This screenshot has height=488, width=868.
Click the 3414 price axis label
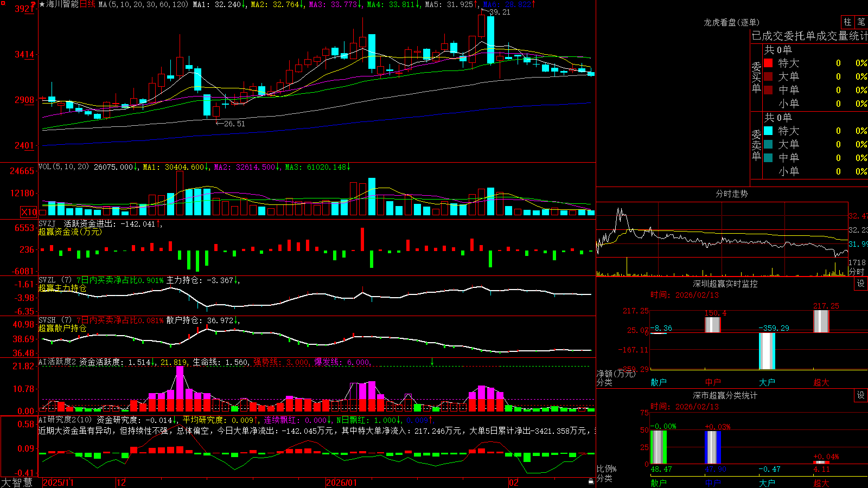(25, 54)
